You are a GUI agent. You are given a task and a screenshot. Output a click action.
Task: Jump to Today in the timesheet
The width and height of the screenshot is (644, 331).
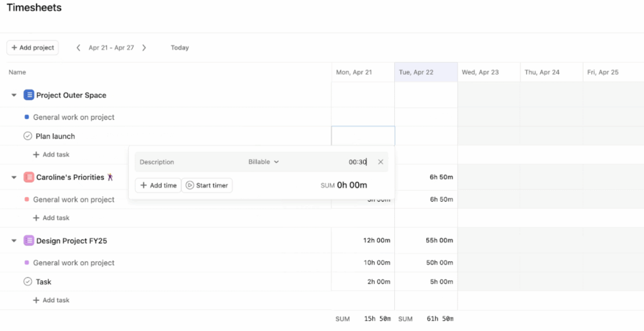[x=180, y=48]
